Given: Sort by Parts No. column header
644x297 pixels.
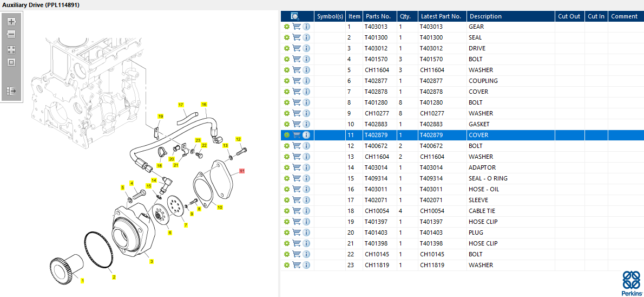Looking at the screenshot, I should (x=379, y=16).
